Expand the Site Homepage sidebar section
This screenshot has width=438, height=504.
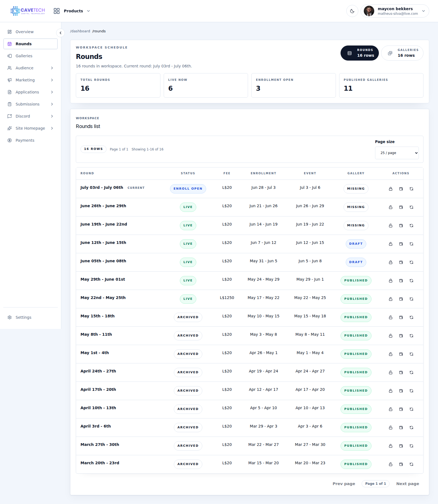(x=30, y=128)
